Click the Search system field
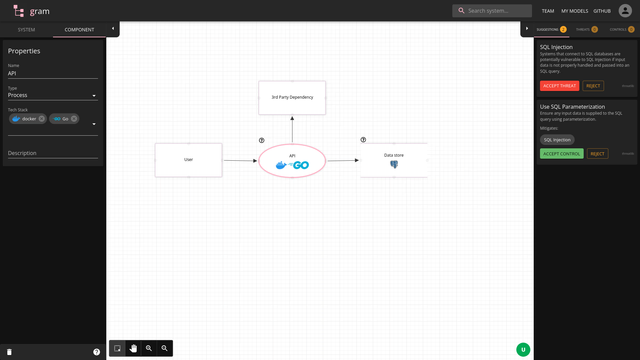Image resolution: width=640 pixels, height=360 pixels. coord(492,11)
